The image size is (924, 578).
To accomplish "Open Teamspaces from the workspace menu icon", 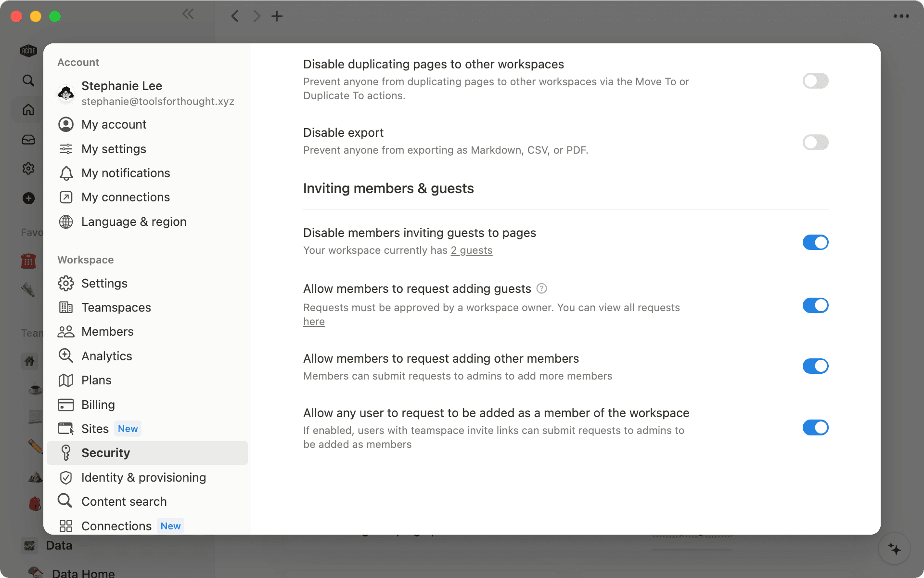I will pyautogui.click(x=66, y=307).
